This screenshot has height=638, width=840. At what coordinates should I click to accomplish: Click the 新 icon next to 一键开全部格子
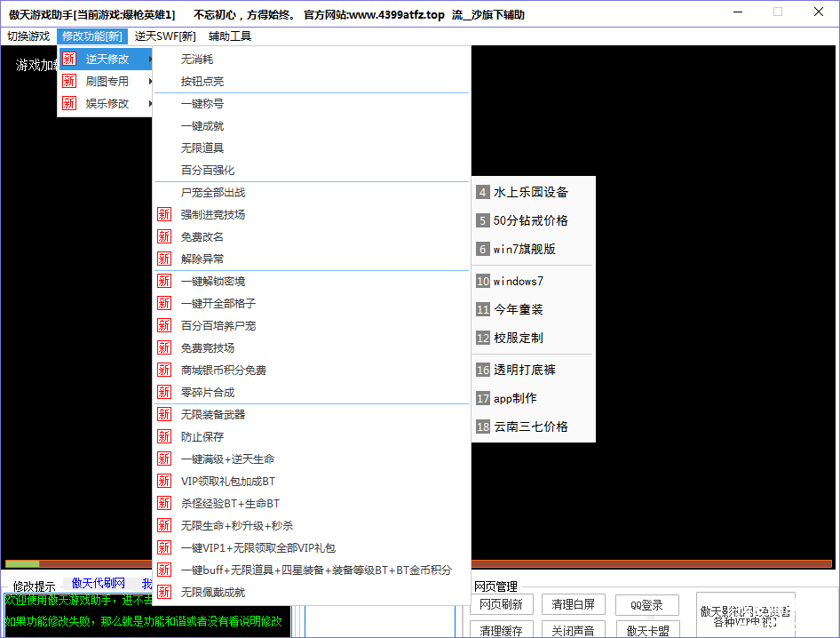pos(164,304)
